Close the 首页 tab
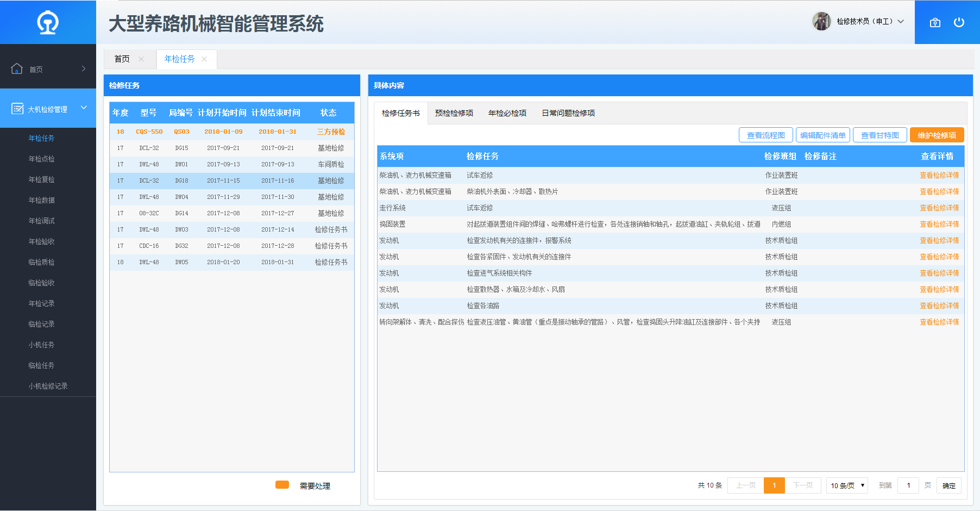 pyautogui.click(x=141, y=59)
